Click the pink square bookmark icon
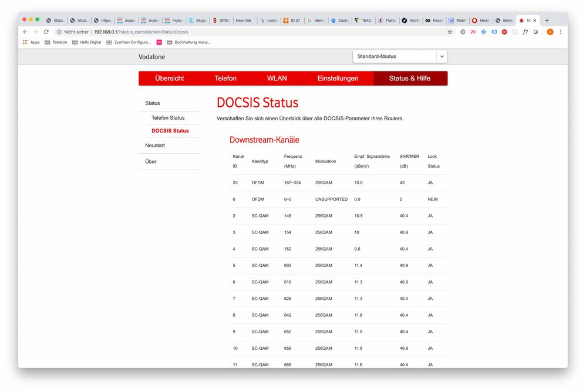 click(159, 42)
